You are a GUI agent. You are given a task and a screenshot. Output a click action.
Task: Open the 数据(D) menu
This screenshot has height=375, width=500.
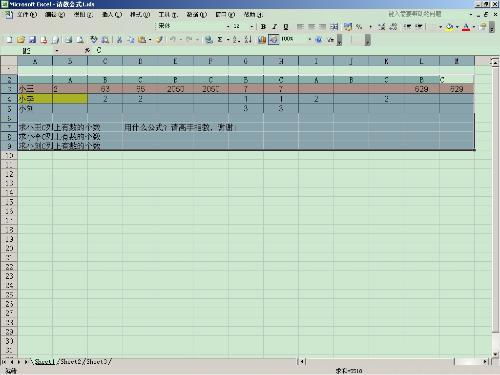click(x=197, y=14)
